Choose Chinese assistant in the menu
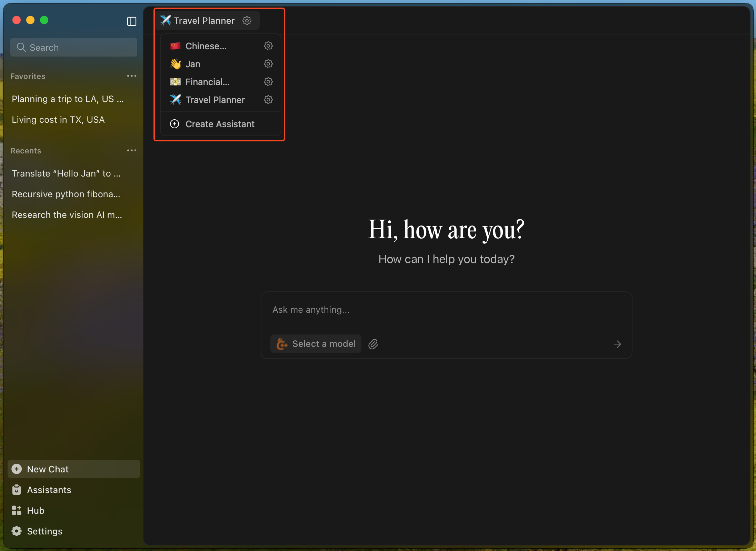Image resolution: width=756 pixels, height=551 pixels. click(206, 46)
